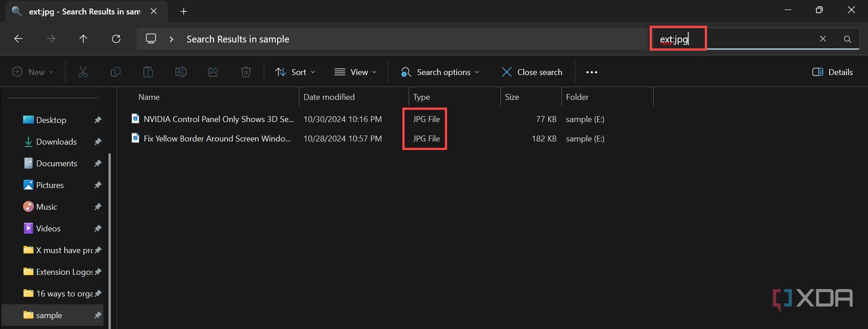Screen dimensions: 868x329
Task: Go up one folder level
Action: pos(83,39)
